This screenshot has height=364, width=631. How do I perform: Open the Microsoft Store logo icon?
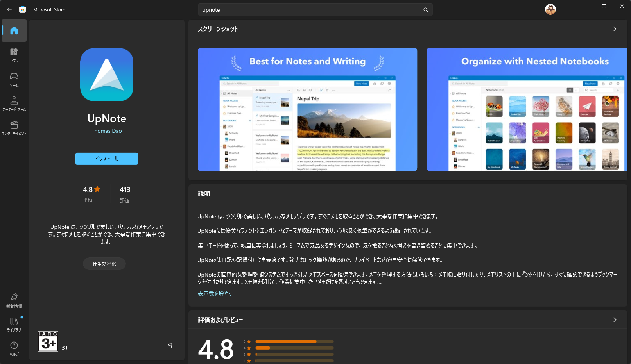coord(23,9)
